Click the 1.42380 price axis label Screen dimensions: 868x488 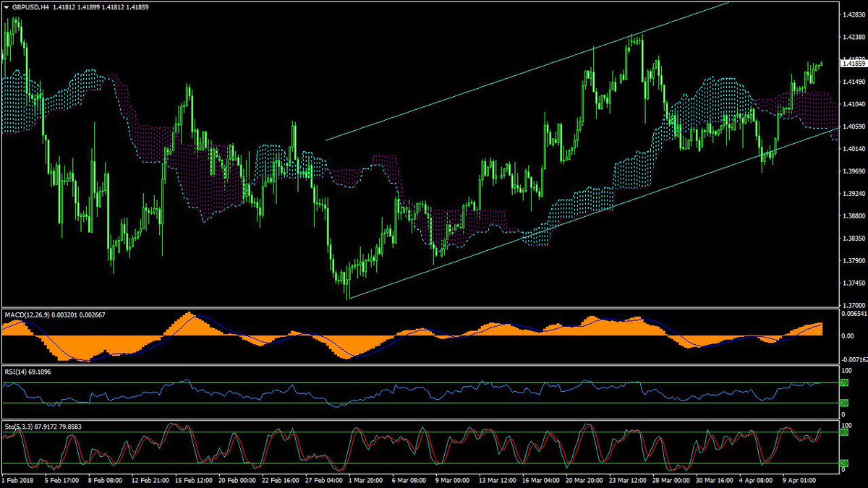click(x=854, y=38)
